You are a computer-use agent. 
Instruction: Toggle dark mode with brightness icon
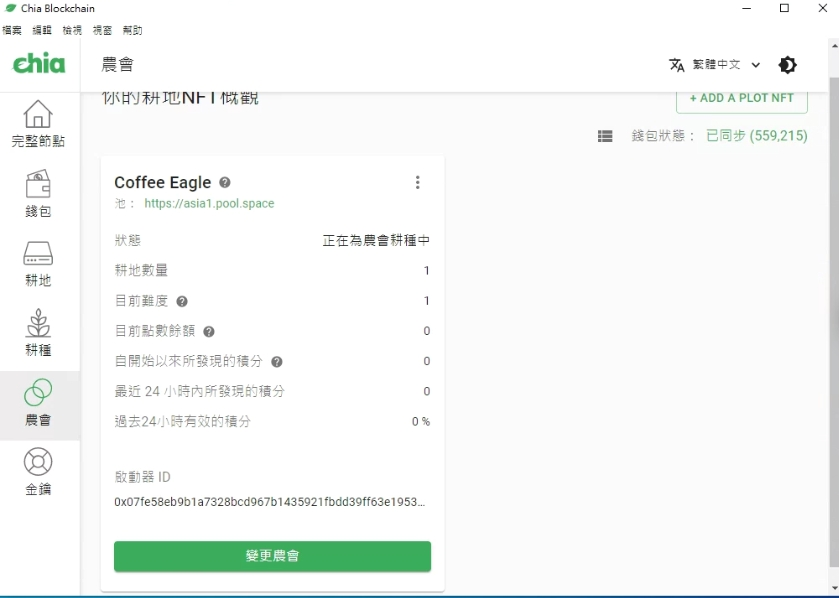click(787, 65)
